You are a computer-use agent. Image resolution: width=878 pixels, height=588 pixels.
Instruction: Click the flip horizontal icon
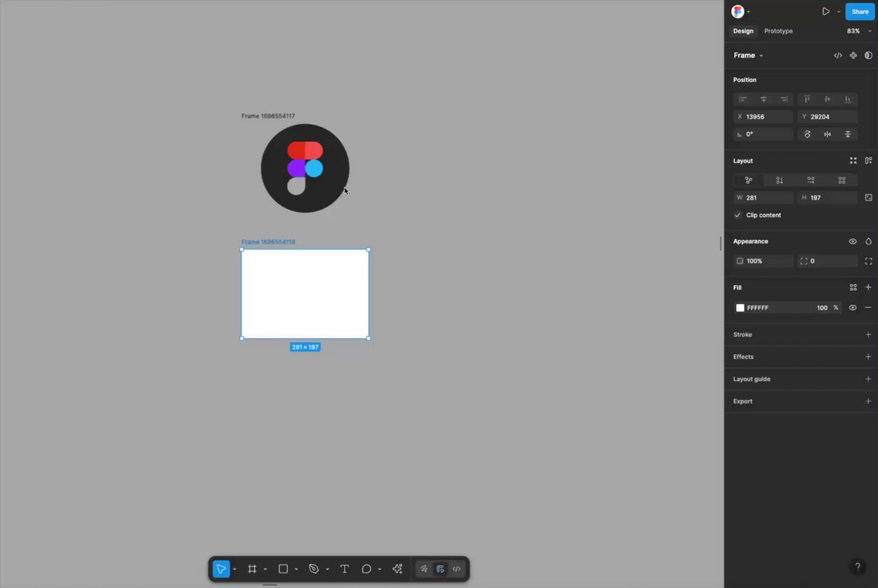827,134
